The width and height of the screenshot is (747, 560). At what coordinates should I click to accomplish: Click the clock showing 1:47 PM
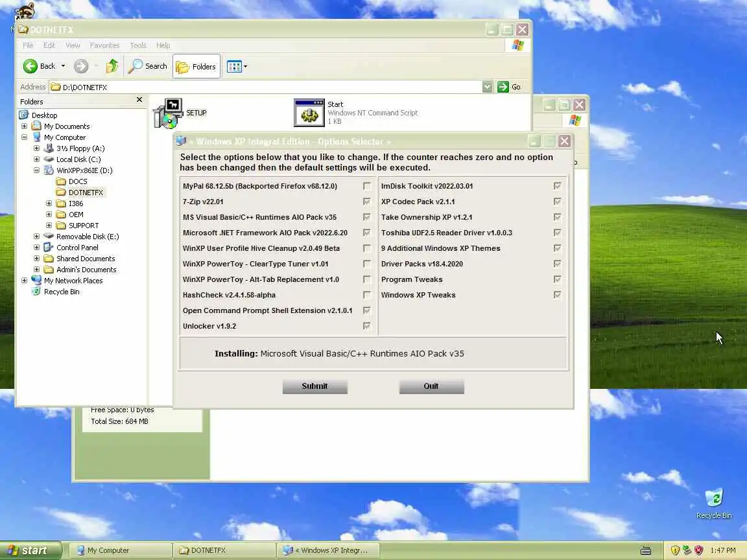pyautogui.click(x=722, y=550)
